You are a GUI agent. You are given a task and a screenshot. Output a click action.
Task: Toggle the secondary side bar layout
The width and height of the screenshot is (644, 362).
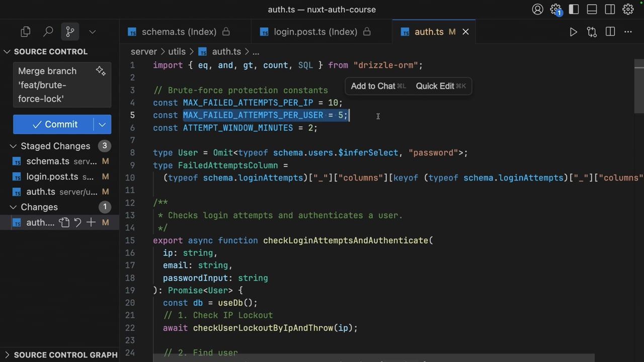pyautogui.click(x=610, y=9)
